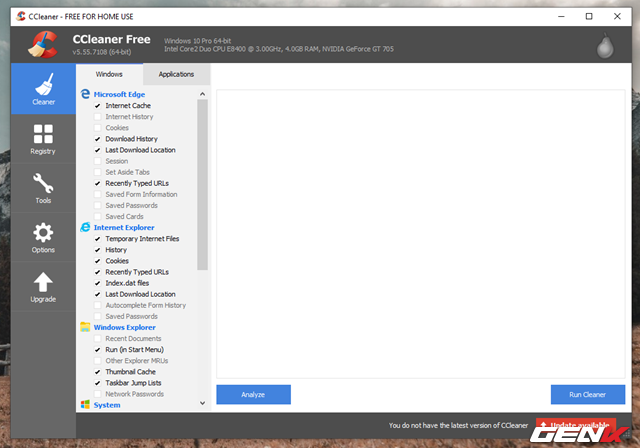
Task: Click the scroll up arrow in list
Action: 202,94
